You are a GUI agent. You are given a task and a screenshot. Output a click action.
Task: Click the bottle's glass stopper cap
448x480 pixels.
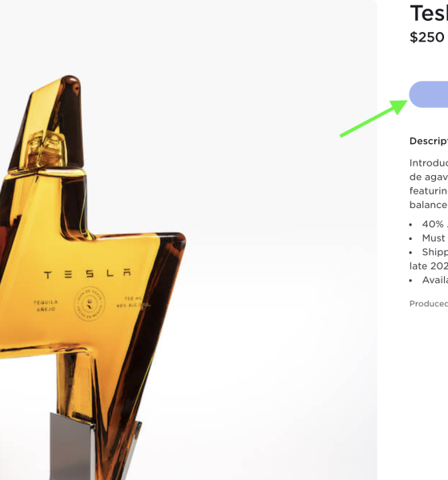[x=46, y=149]
